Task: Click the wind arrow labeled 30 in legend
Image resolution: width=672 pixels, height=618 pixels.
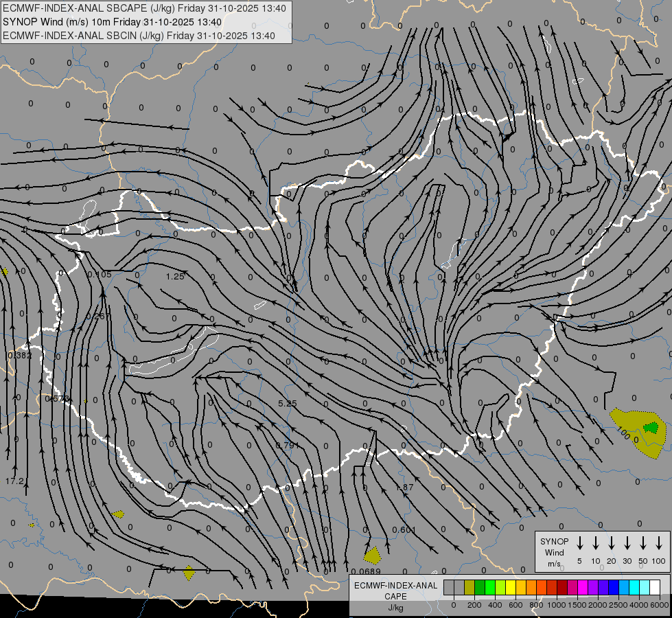Action: [627, 543]
